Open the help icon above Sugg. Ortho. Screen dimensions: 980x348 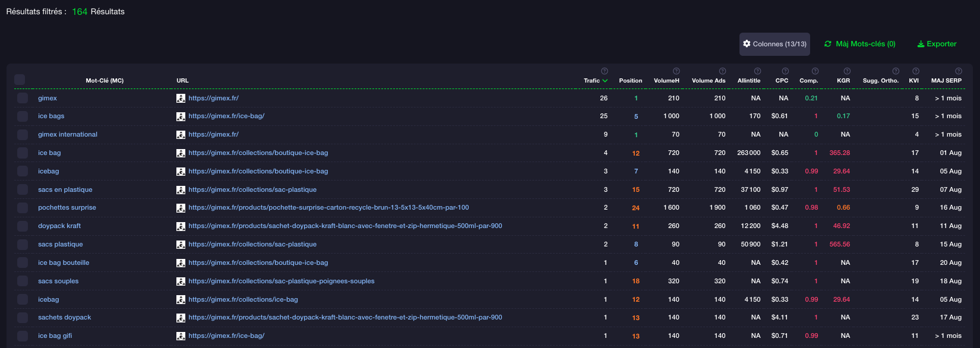(896, 71)
